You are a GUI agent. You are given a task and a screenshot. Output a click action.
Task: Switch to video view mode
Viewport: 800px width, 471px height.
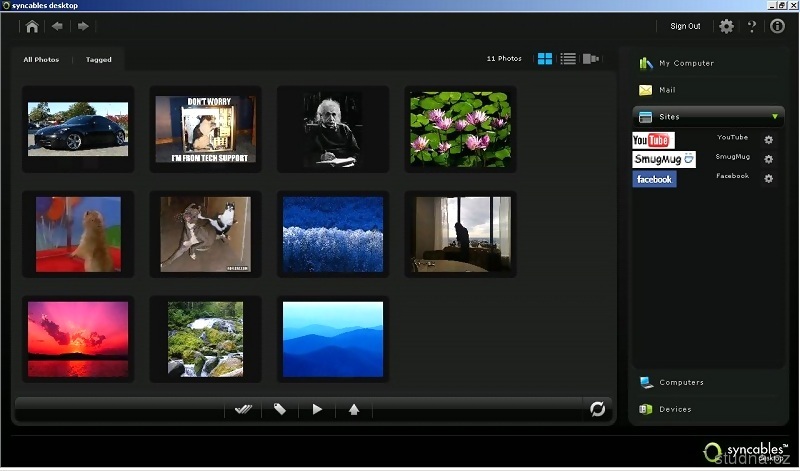591,59
